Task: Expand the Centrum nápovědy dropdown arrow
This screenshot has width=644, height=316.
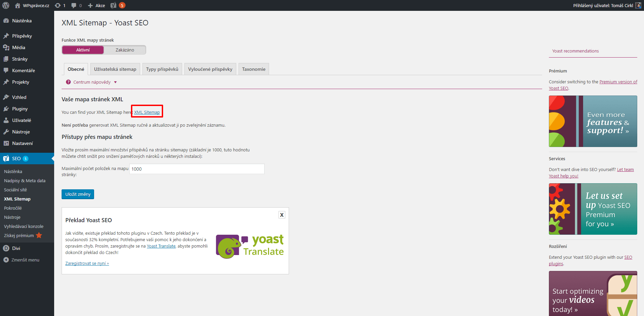Action: [115, 82]
